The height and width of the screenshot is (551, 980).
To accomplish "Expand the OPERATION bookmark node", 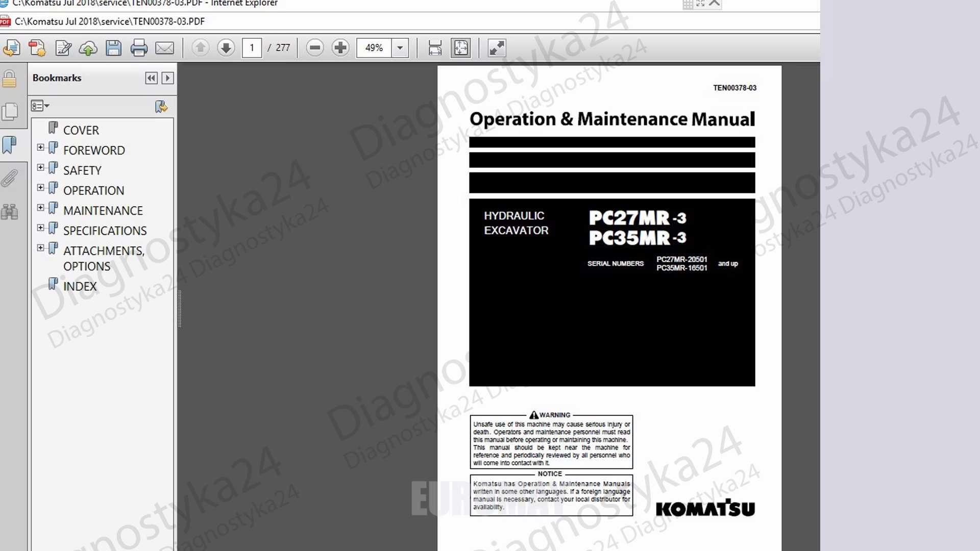I will (40, 188).
